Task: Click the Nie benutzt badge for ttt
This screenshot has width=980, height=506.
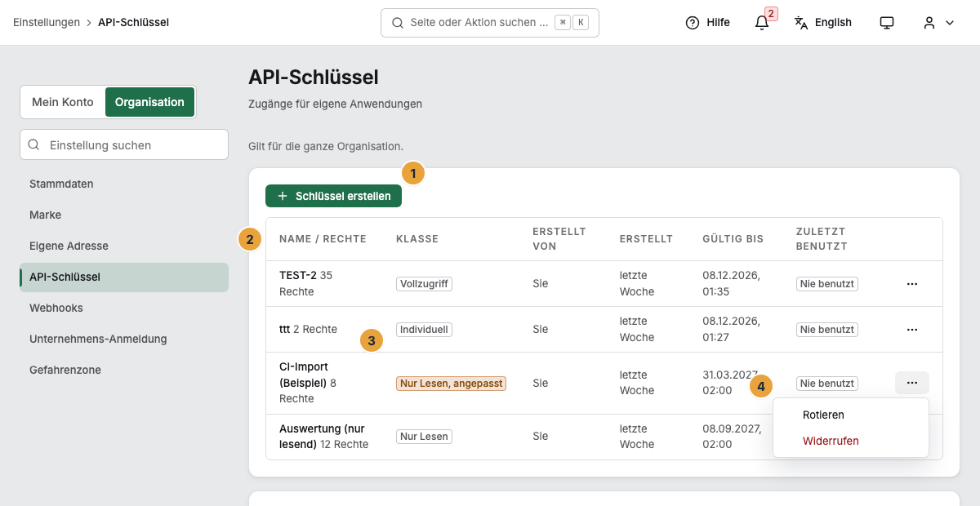Action: pyautogui.click(x=826, y=330)
